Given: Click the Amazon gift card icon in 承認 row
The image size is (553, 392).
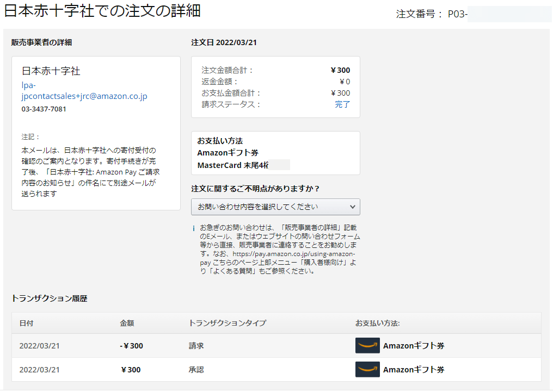Looking at the screenshot, I should pos(367,370).
